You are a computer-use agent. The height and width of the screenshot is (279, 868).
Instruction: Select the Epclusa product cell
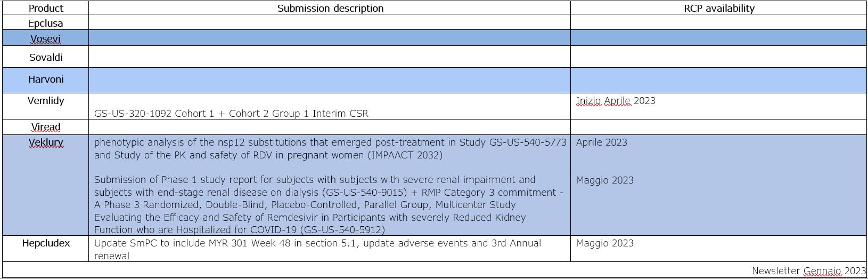pos(46,23)
